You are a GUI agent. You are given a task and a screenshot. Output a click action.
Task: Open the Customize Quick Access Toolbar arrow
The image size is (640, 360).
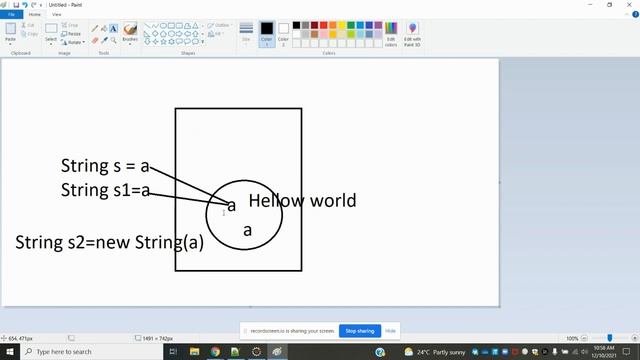(x=41, y=5)
